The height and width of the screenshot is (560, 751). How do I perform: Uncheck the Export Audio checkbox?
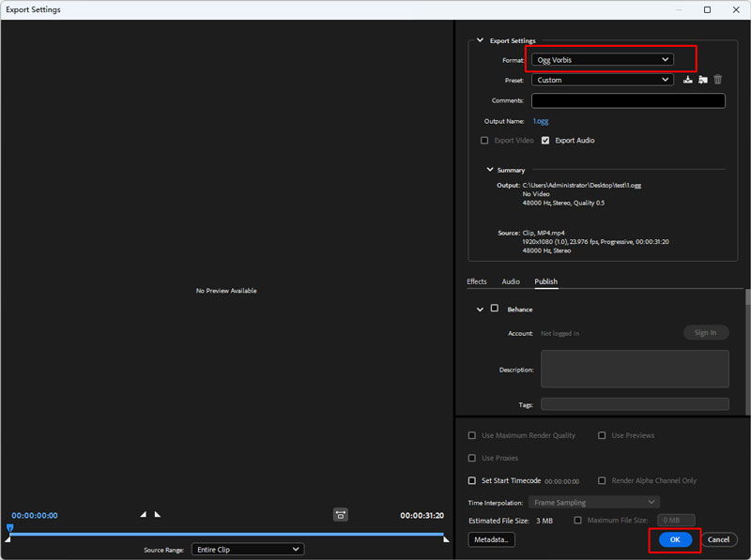tap(545, 141)
